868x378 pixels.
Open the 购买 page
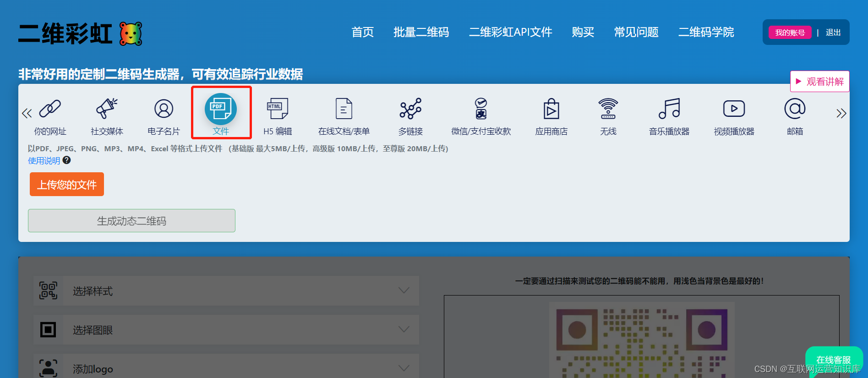pyautogui.click(x=583, y=32)
